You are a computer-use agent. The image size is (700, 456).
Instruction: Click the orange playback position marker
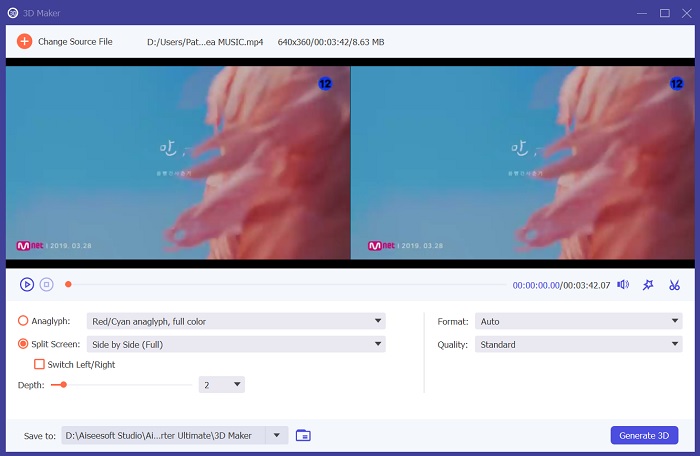click(x=68, y=284)
